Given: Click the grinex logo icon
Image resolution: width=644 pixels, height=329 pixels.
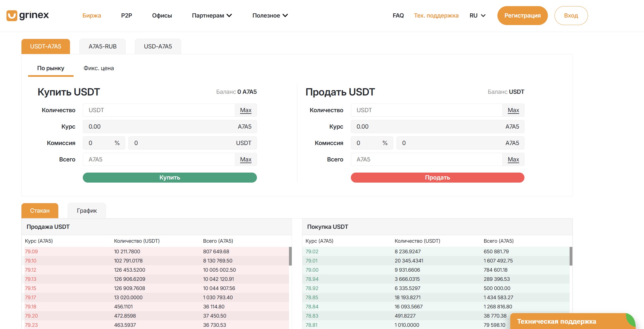Looking at the screenshot, I should pyautogui.click(x=12, y=16).
